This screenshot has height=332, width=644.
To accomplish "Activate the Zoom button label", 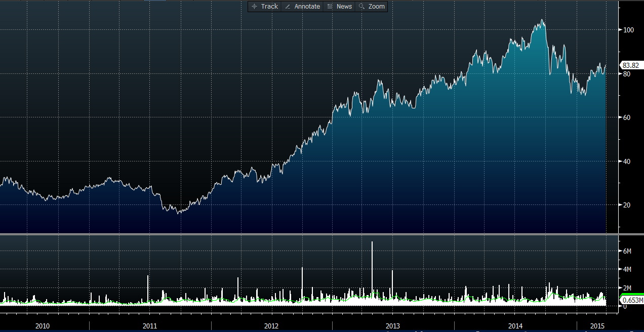I will tap(377, 7).
